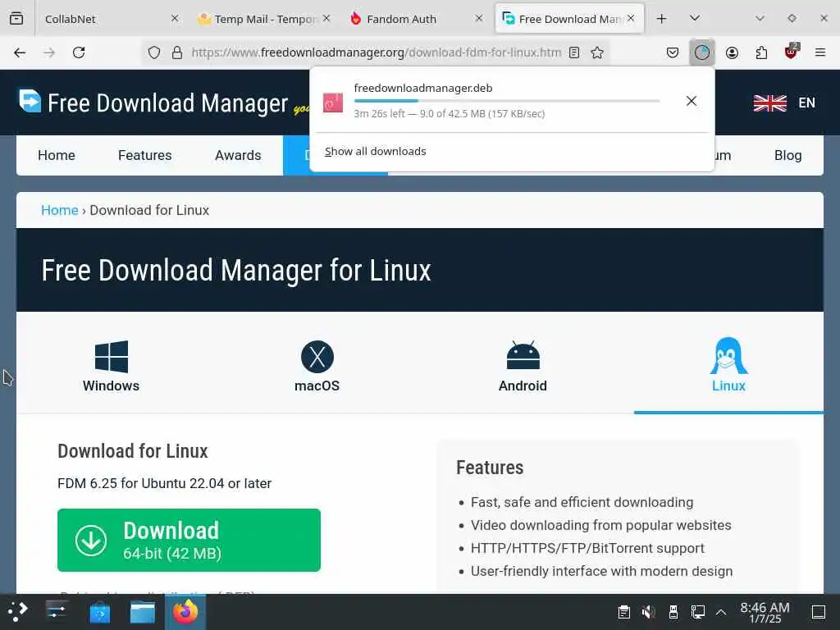Image resolution: width=840 pixels, height=630 pixels.
Task: Open the removable devices tray icon
Action: coord(673,612)
